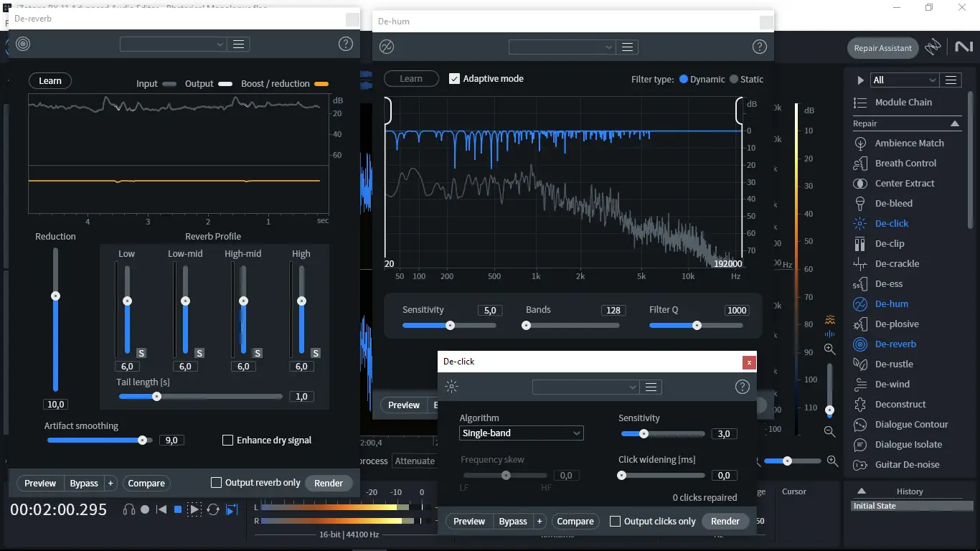The height and width of the screenshot is (551, 980).
Task: Open help for the De-click window
Action: (743, 387)
